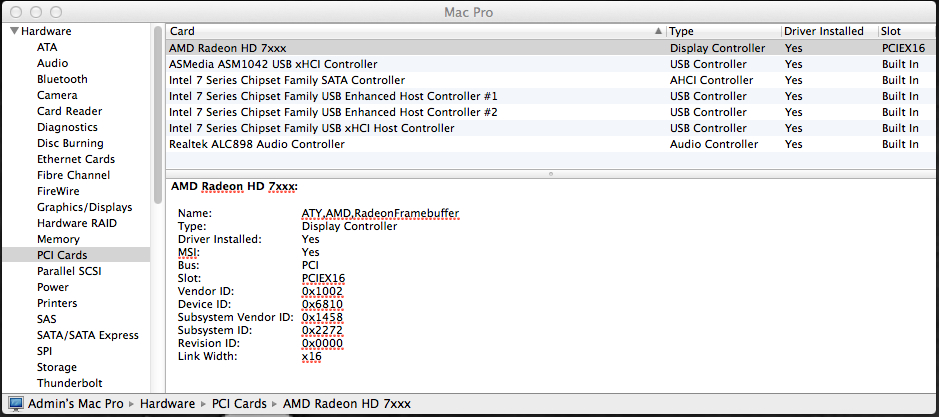939x417 pixels.
Task: Select Intel USB xHCI Host Controller row
Action: click(552, 128)
